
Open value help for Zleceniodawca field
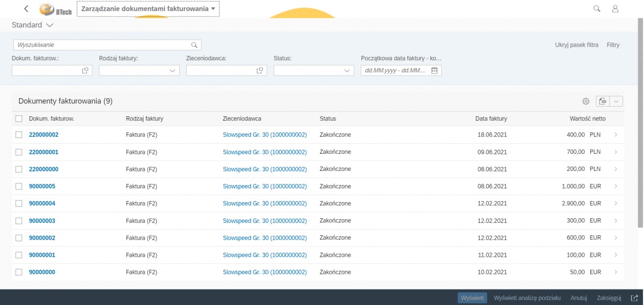click(x=260, y=70)
